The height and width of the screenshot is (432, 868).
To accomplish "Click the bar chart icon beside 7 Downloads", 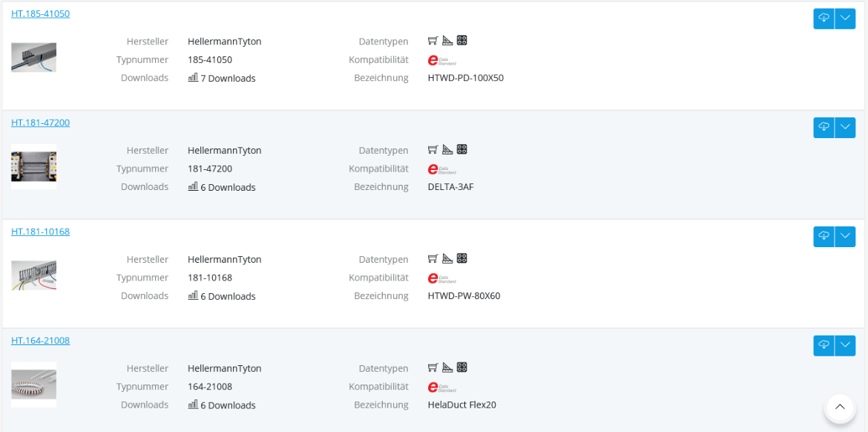I will tap(193, 77).
